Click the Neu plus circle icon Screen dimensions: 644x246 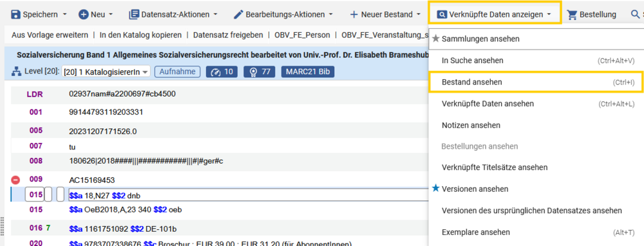click(83, 15)
